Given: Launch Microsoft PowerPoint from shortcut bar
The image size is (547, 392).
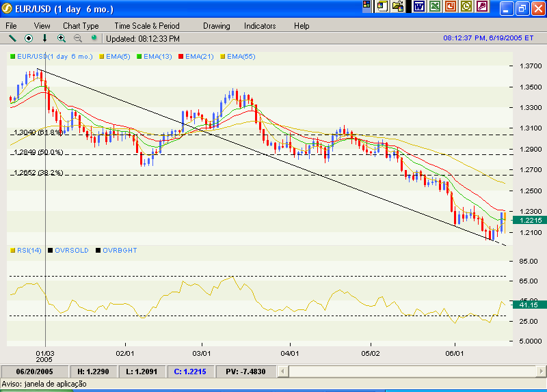Looking at the screenshot, I should [451, 6].
